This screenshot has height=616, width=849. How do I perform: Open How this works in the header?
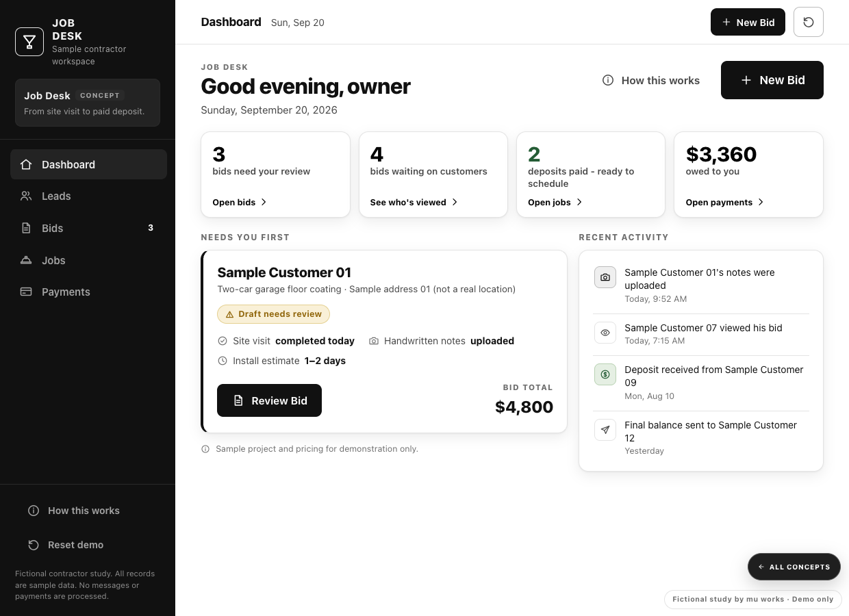[x=651, y=80]
